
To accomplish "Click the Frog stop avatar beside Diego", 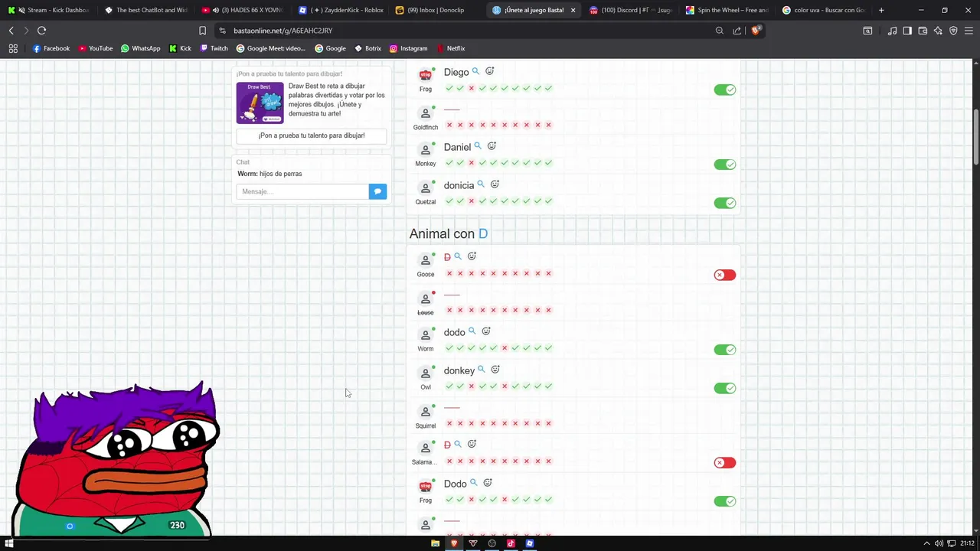I will click(426, 74).
